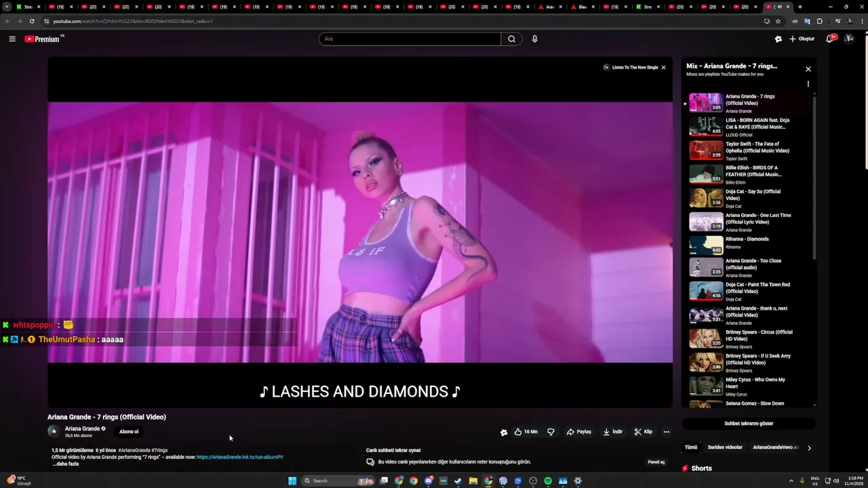Viewport: 868px width, 488px height.
Task: Start voice search with the microphone
Action: click(534, 39)
